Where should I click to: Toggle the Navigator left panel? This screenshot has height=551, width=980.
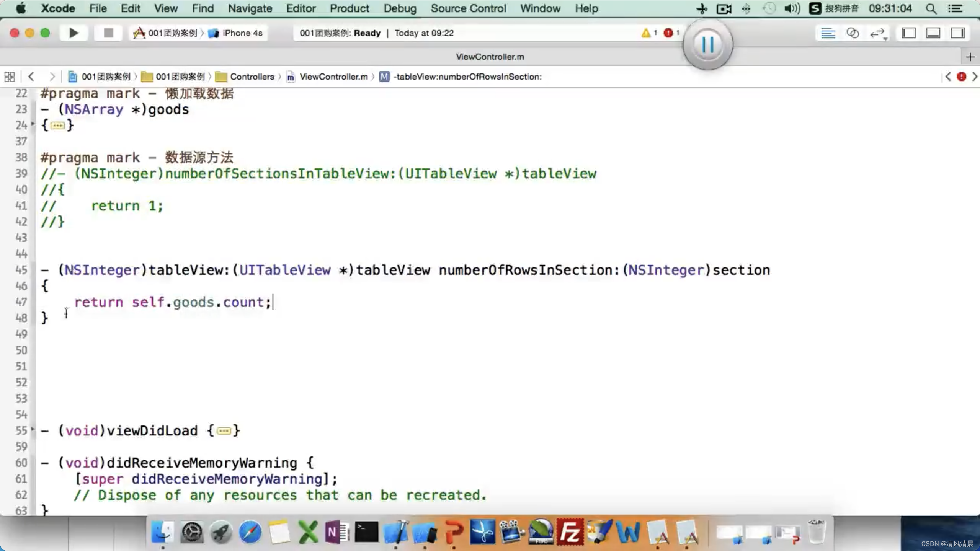908,33
